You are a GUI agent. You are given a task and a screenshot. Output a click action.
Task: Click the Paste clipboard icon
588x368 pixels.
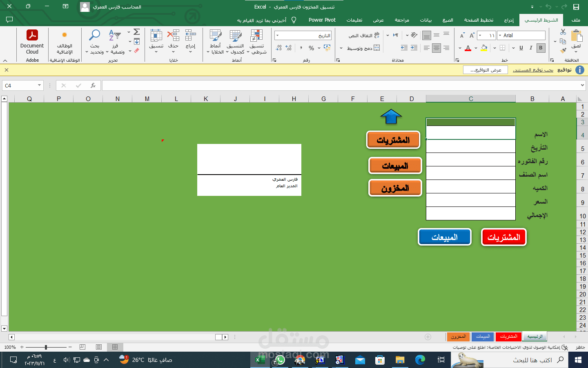point(576,36)
